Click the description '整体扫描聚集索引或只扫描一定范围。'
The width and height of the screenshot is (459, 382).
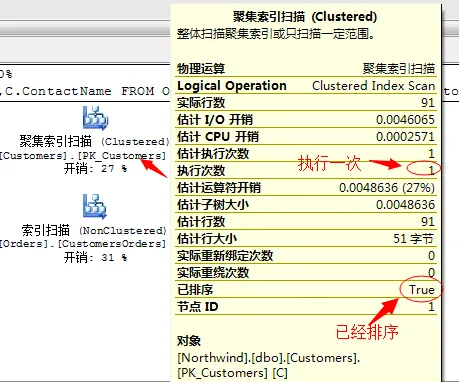point(276,34)
